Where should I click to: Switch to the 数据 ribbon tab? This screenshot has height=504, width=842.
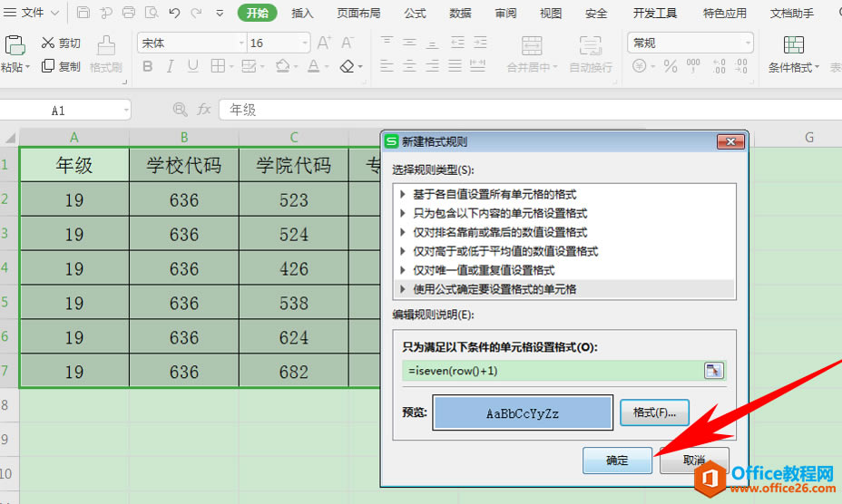pos(460,13)
